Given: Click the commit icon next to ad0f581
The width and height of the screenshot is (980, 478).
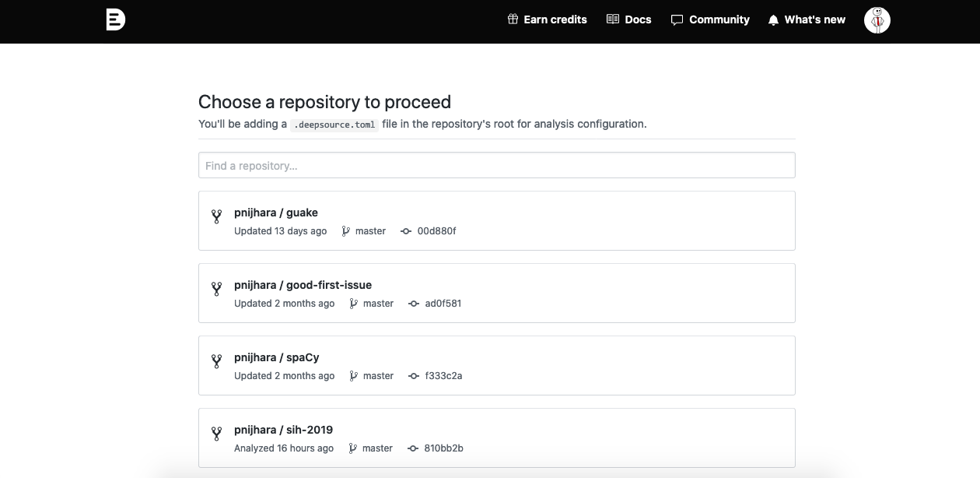Looking at the screenshot, I should [x=412, y=303].
